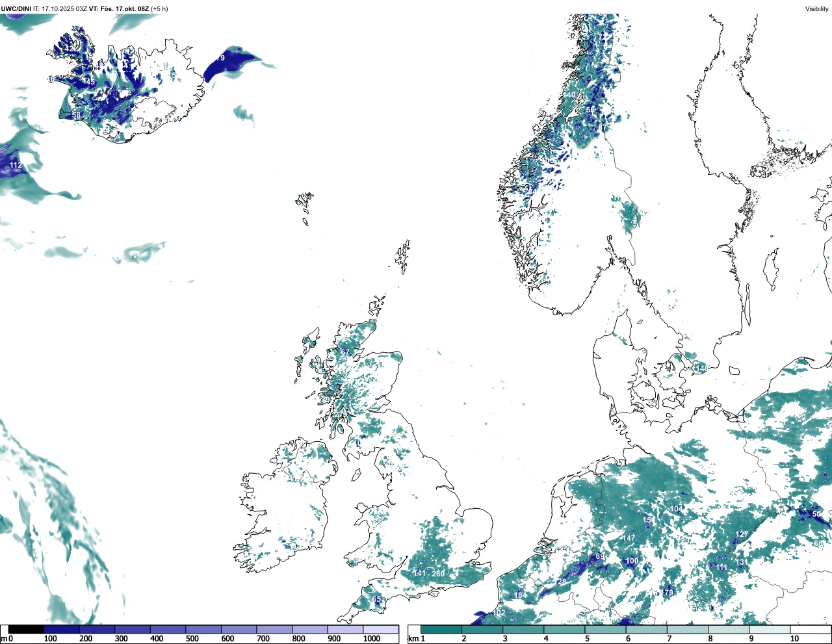Click the '127' value near the Czech border
The height and width of the screenshot is (644, 832).
pyautogui.click(x=740, y=534)
